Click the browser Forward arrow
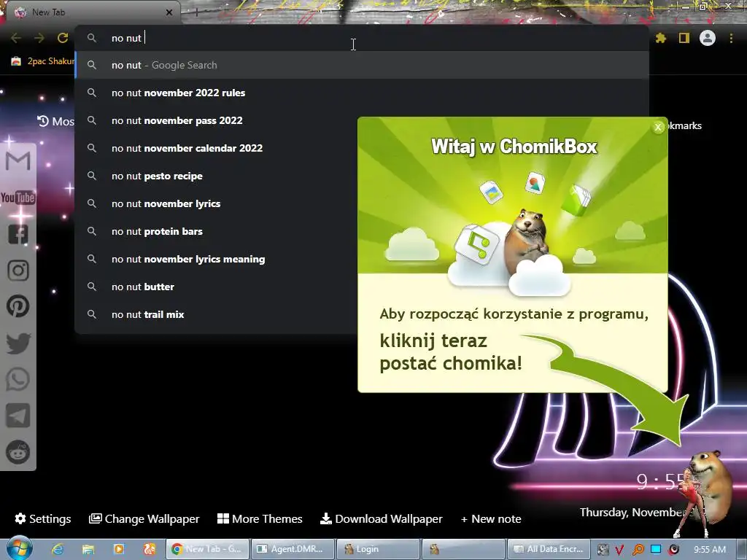This screenshot has width=747, height=560. (x=39, y=38)
